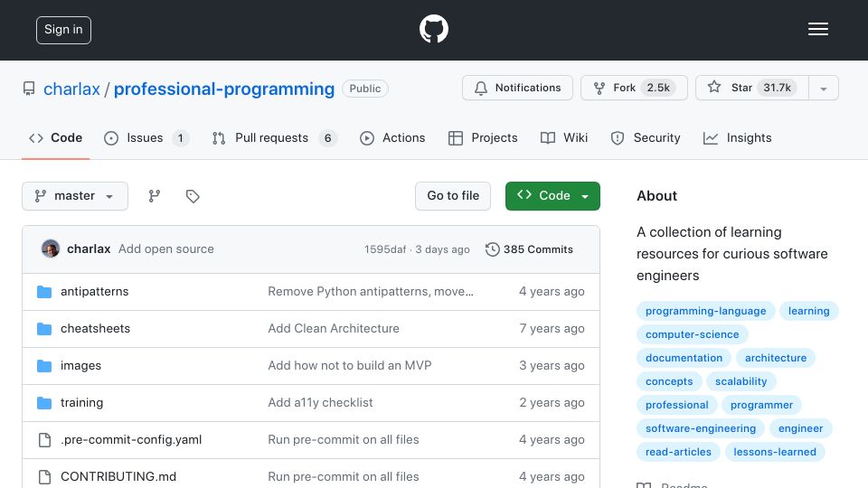Open commit Add Clean Architecture

[x=334, y=329]
